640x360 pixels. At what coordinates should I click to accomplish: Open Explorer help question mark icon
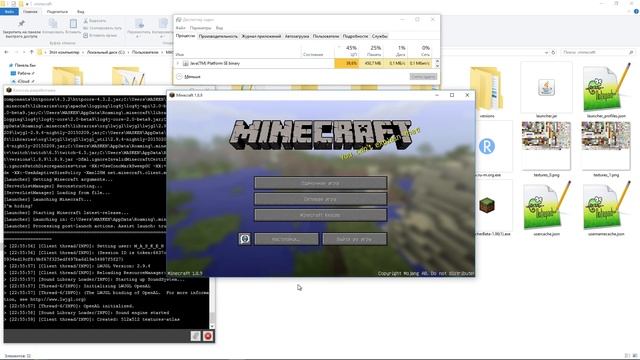[636, 11]
